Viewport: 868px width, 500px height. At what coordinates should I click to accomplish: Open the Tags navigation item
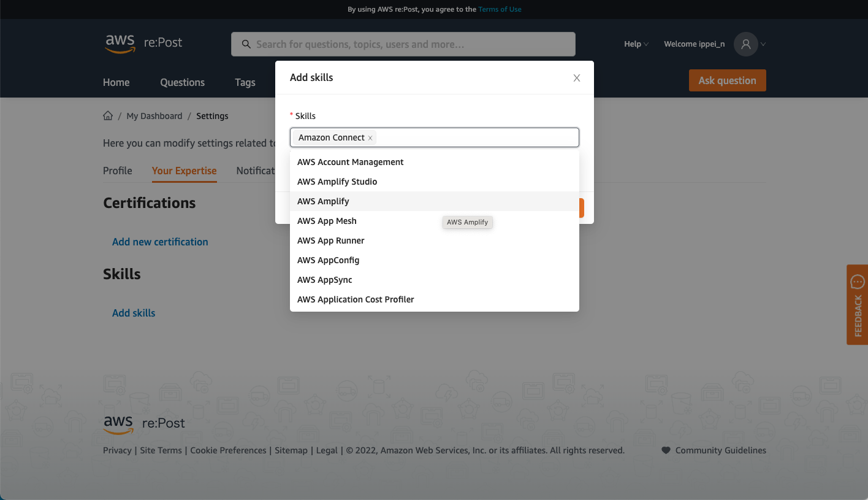pyautogui.click(x=245, y=82)
